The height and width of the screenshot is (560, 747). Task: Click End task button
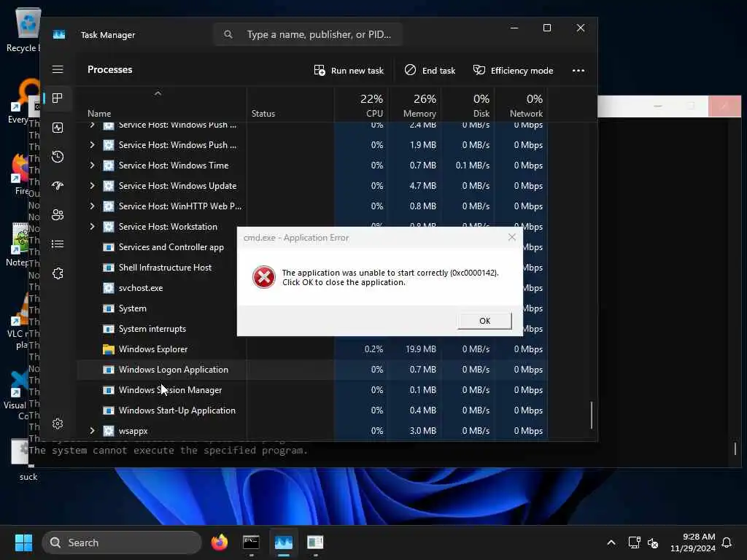[430, 71]
